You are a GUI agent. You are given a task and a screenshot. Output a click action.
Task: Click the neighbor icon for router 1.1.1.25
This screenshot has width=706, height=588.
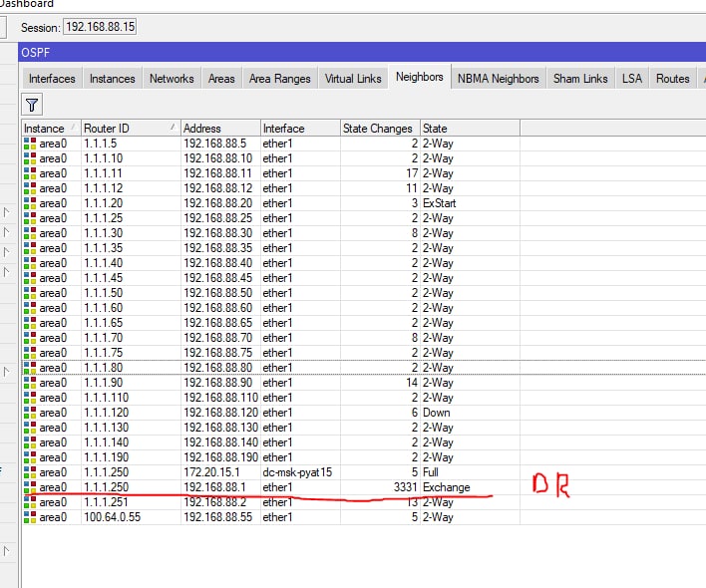coord(30,218)
